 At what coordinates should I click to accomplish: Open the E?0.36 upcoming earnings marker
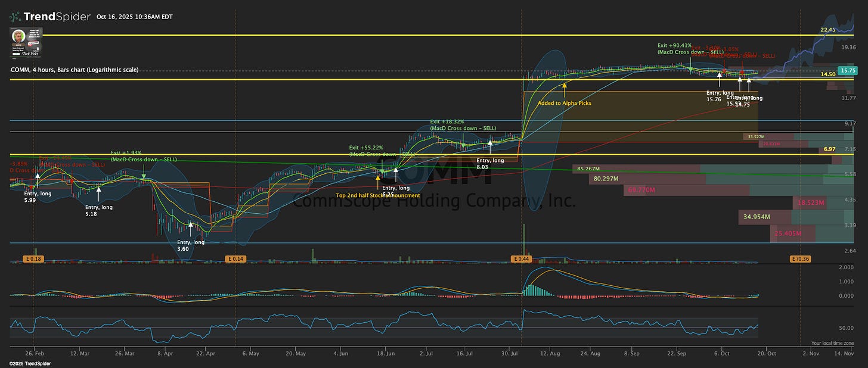(800, 259)
